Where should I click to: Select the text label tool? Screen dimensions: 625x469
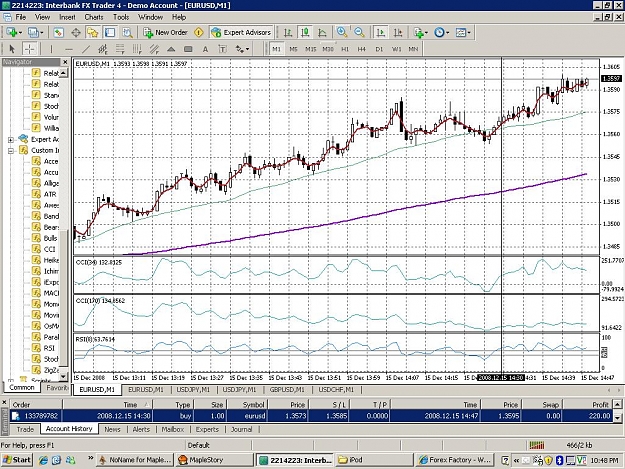click(x=222, y=49)
